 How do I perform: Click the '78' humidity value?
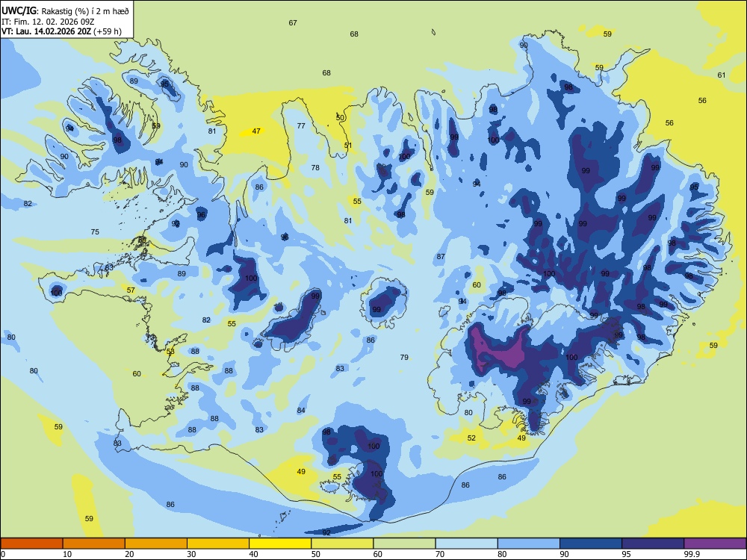[315, 167]
